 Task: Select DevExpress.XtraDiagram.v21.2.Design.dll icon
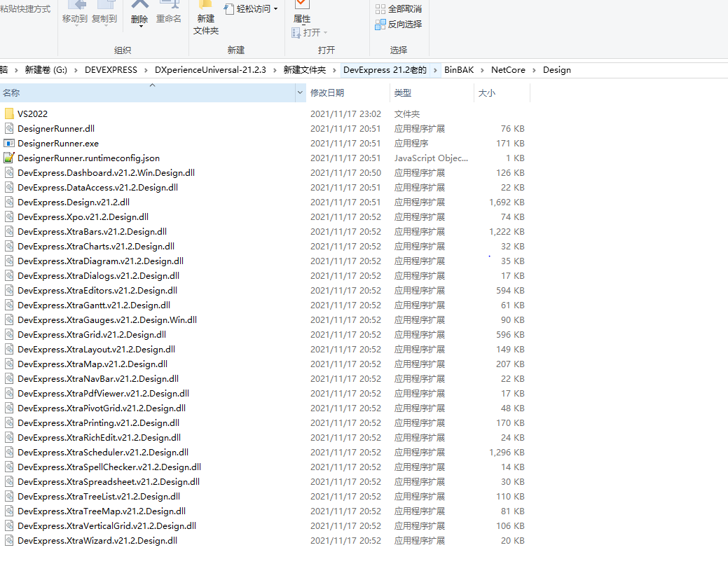click(x=9, y=261)
